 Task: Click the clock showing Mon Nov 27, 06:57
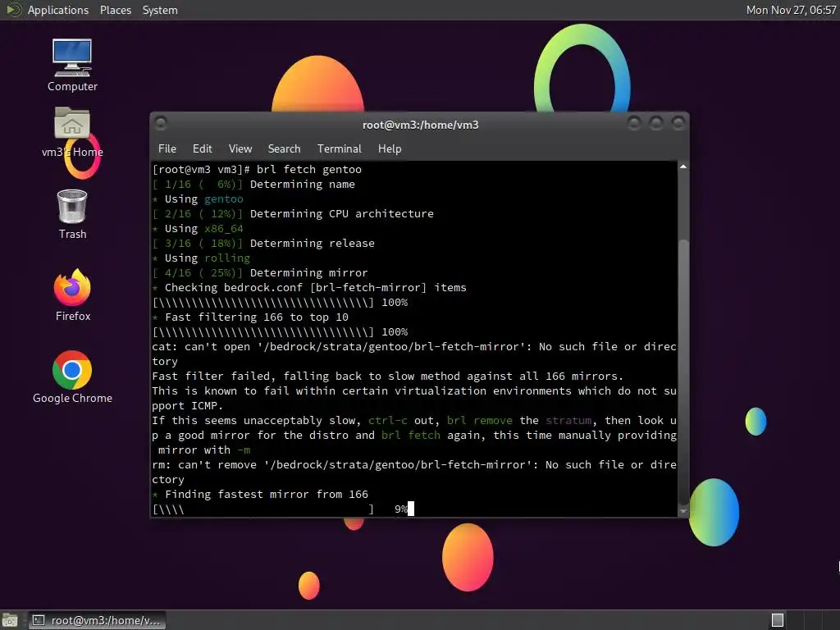pyautogui.click(x=792, y=10)
